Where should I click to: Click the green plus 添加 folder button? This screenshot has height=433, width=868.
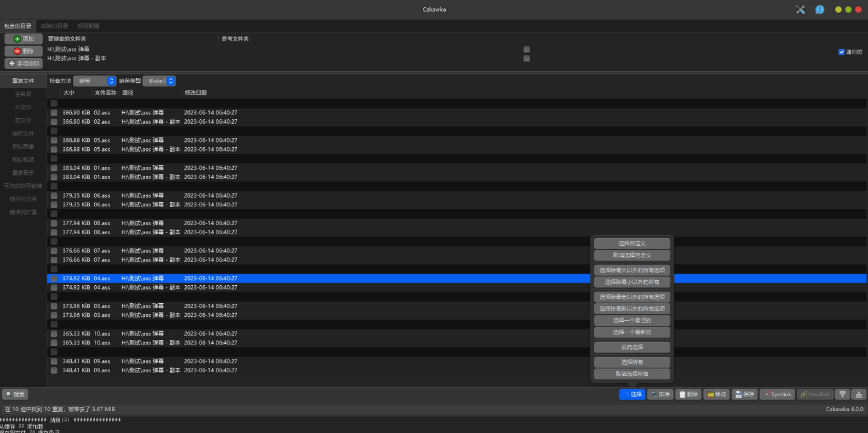pos(23,39)
